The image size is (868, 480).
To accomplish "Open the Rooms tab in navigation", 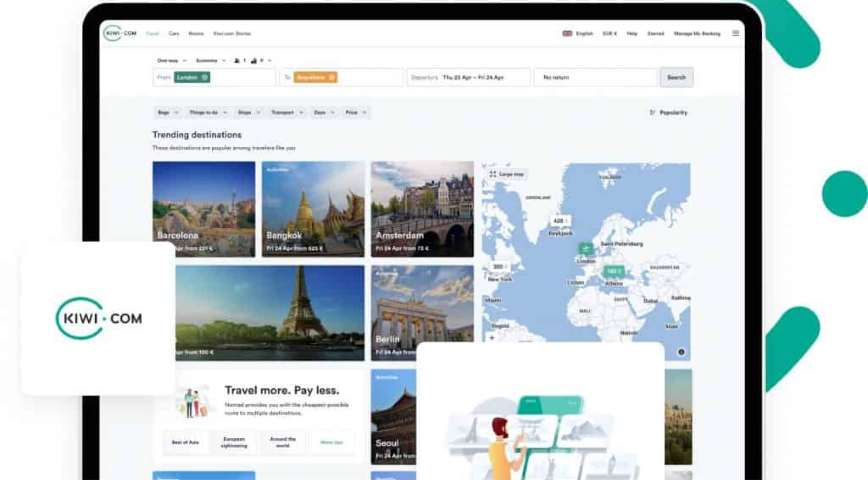I will coord(196,34).
